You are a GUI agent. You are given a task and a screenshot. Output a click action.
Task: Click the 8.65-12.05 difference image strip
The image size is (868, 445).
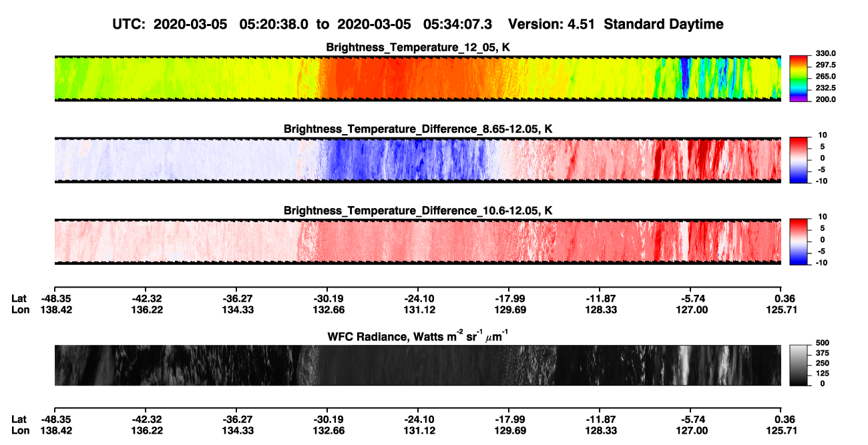[417, 160]
